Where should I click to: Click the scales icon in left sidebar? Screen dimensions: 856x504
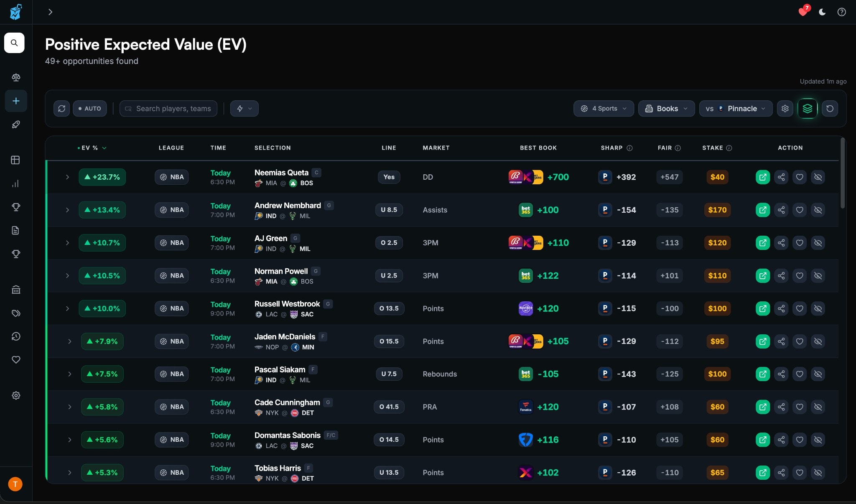(16, 77)
